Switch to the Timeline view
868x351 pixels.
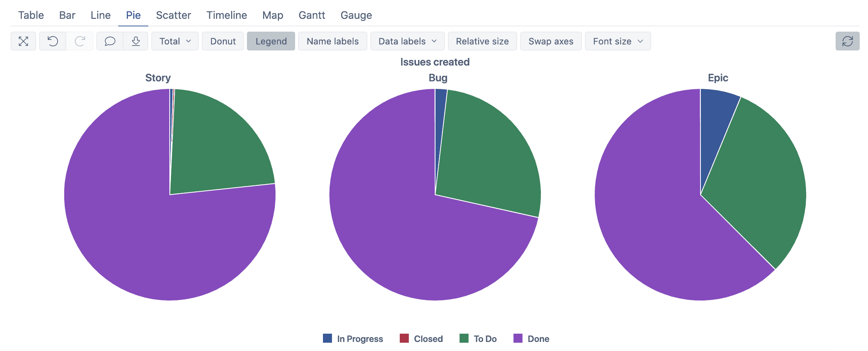226,15
